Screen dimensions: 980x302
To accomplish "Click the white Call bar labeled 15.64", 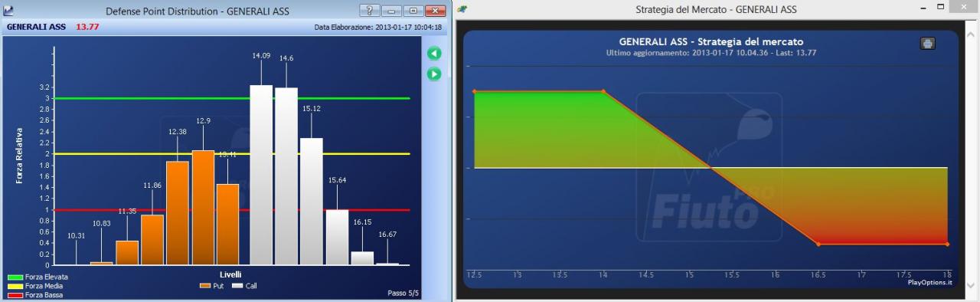I will [337, 238].
